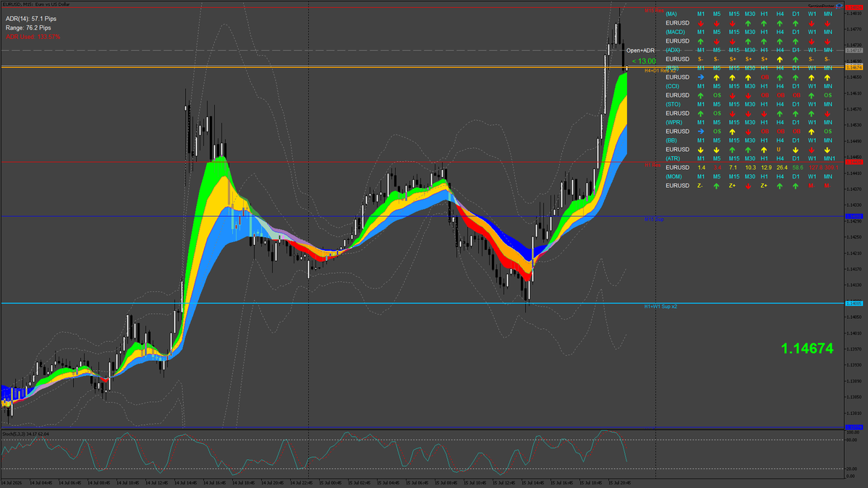Click the M30 red down arrow under (CCI)

click(x=748, y=95)
